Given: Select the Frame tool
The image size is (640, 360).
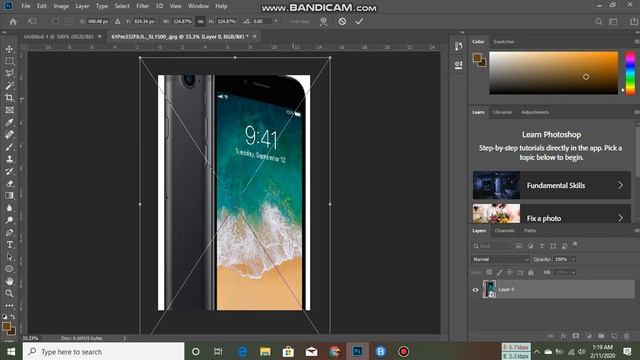Looking at the screenshot, I should pos(9,110).
